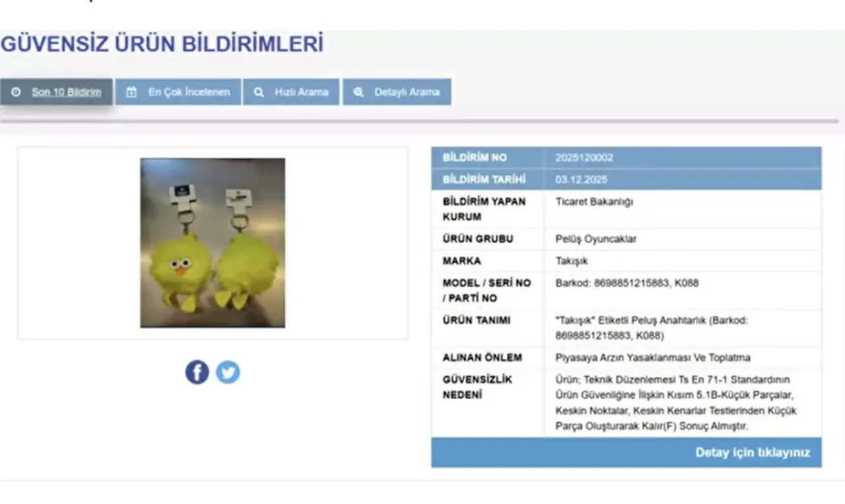Click the Takışık brand value

click(x=571, y=261)
